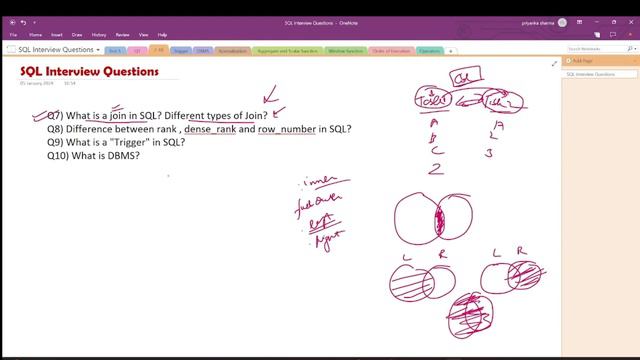The width and height of the screenshot is (640, 360).
Task: Click the priyanka sharma account avatar
Action: pos(562,23)
